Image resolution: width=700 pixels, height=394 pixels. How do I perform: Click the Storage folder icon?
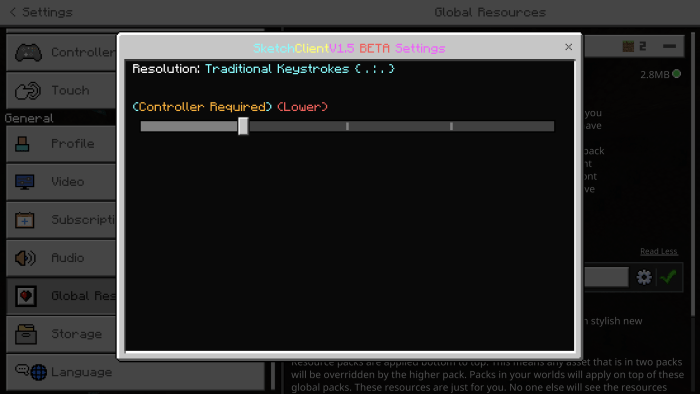point(25,334)
